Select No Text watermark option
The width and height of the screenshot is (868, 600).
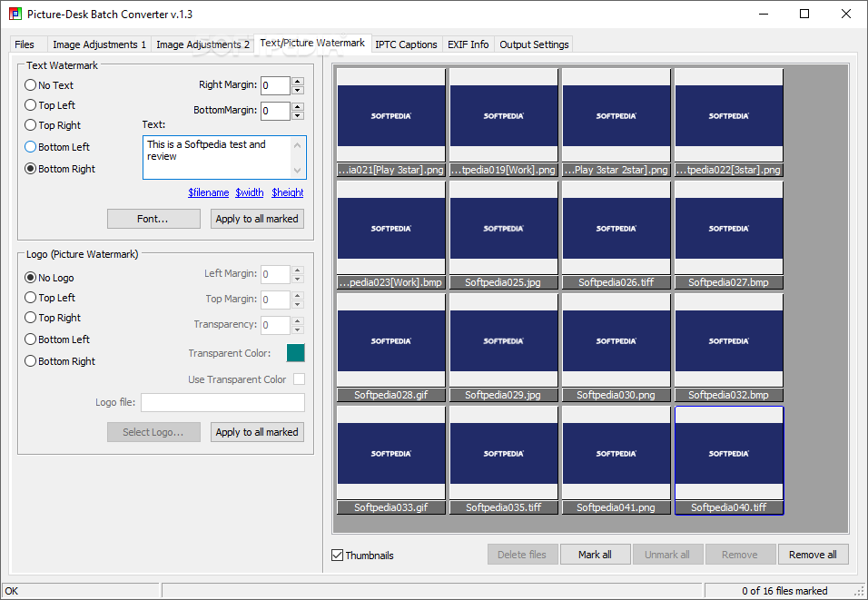point(49,85)
